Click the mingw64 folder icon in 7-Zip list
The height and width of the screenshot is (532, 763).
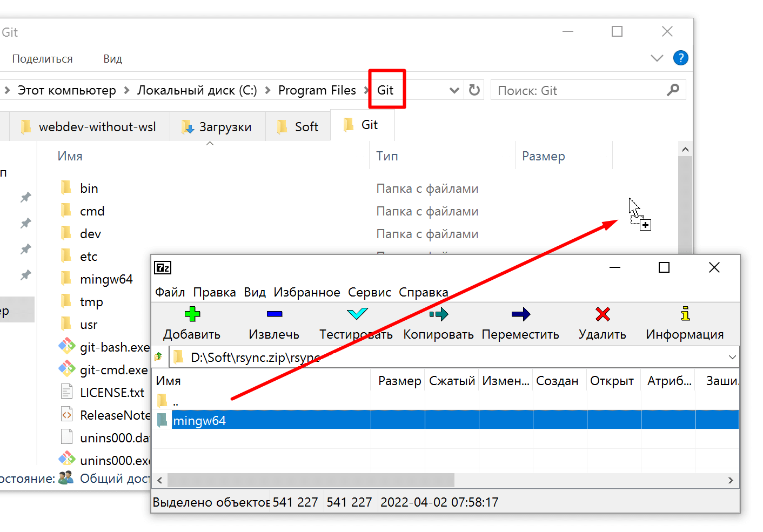click(x=162, y=420)
